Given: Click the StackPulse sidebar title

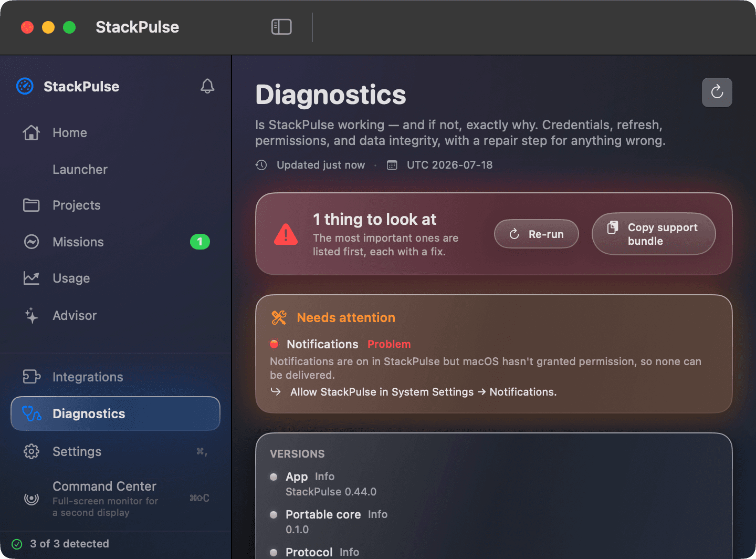Looking at the screenshot, I should [x=81, y=86].
